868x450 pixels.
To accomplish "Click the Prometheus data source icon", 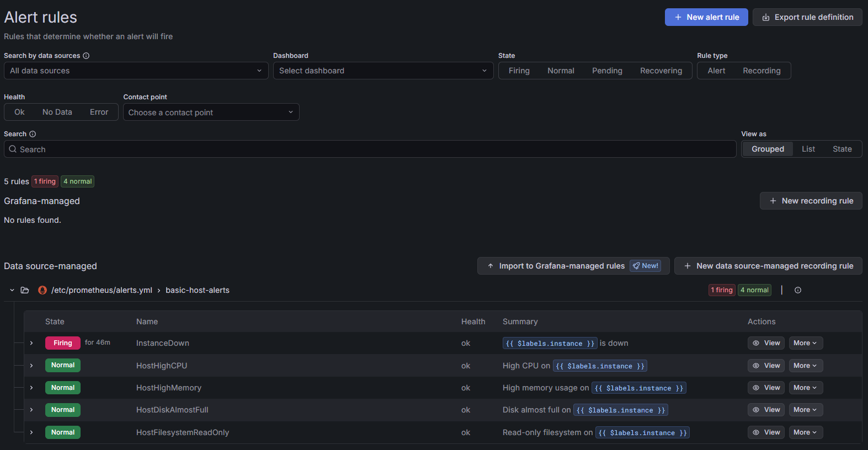I will pyautogui.click(x=42, y=290).
